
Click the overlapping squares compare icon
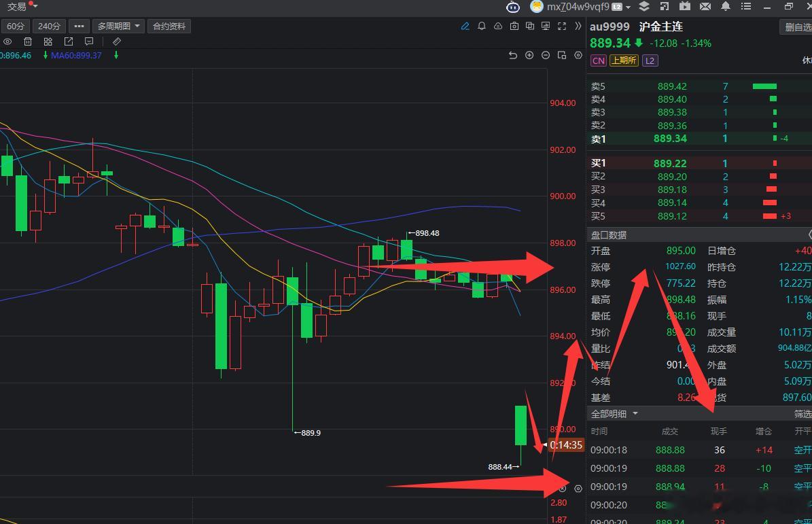tap(530, 26)
